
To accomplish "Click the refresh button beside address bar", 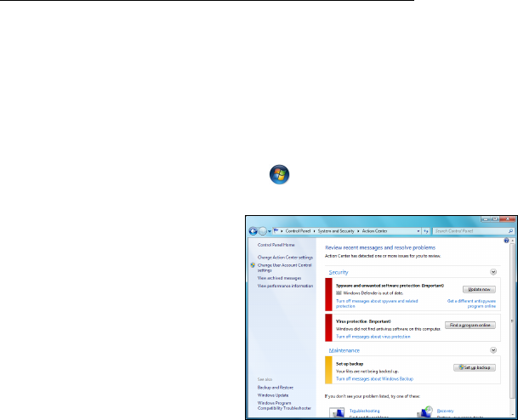I will 426,231.
